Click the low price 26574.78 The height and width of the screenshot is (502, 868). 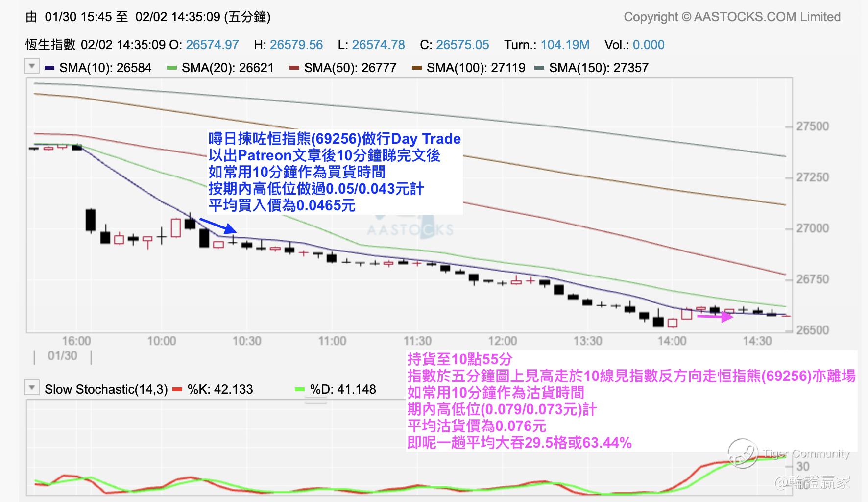(x=378, y=45)
